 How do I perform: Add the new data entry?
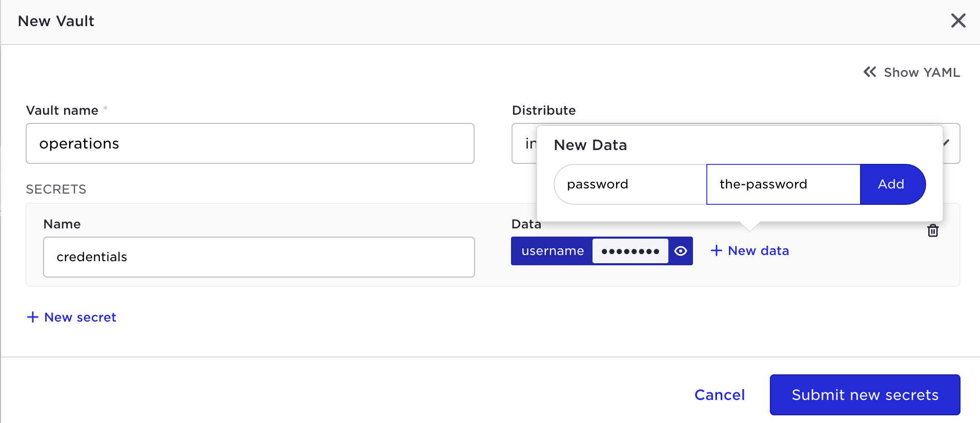(x=892, y=184)
